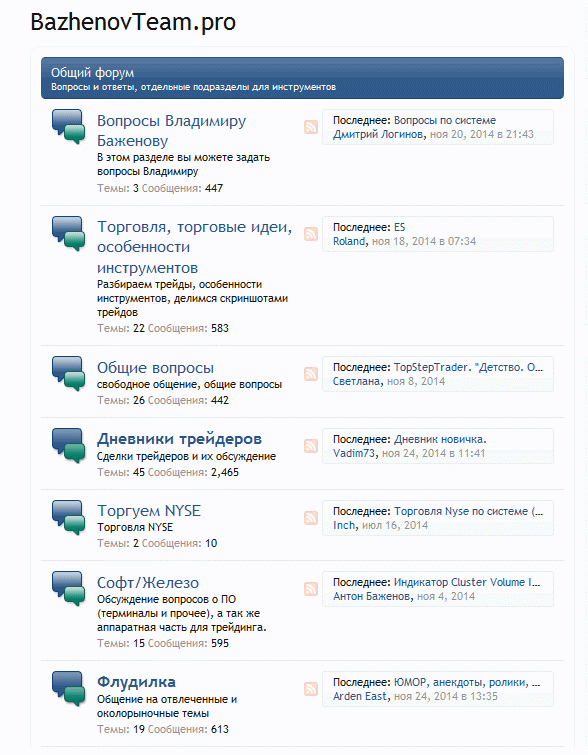
Task: Open the Вопросы Владимиру Баженову forum
Action: point(171,130)
